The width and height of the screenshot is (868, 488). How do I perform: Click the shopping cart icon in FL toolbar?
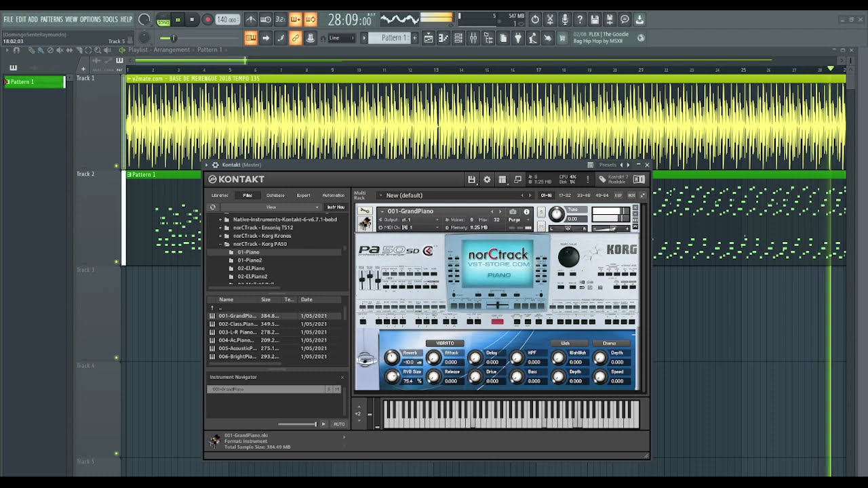click(x=561, y=38)
